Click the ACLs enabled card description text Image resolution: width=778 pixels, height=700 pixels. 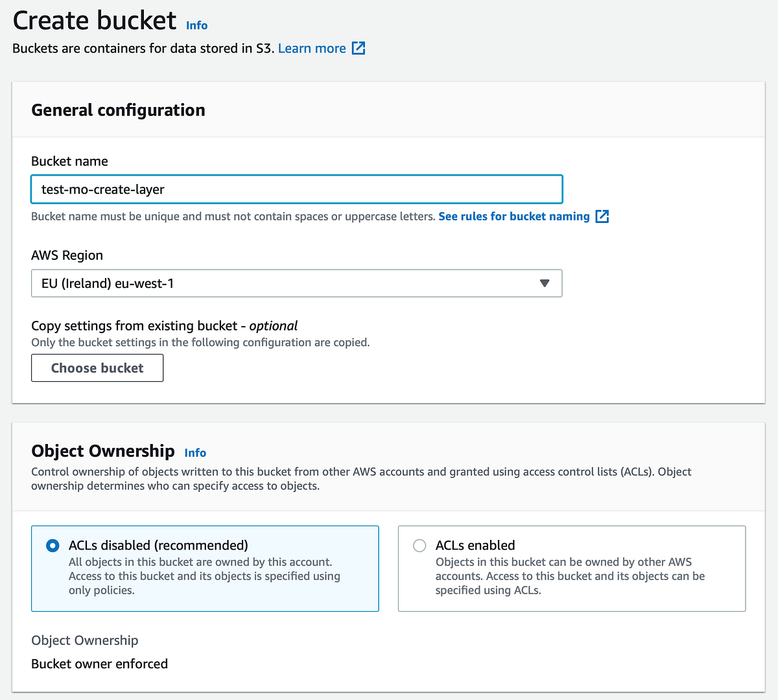pos(570,576)
